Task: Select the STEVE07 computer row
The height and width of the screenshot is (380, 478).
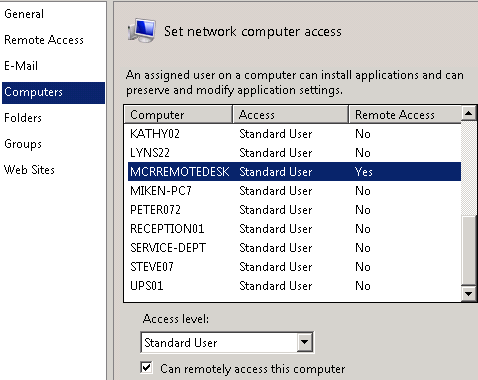Action: coord(294,267)
